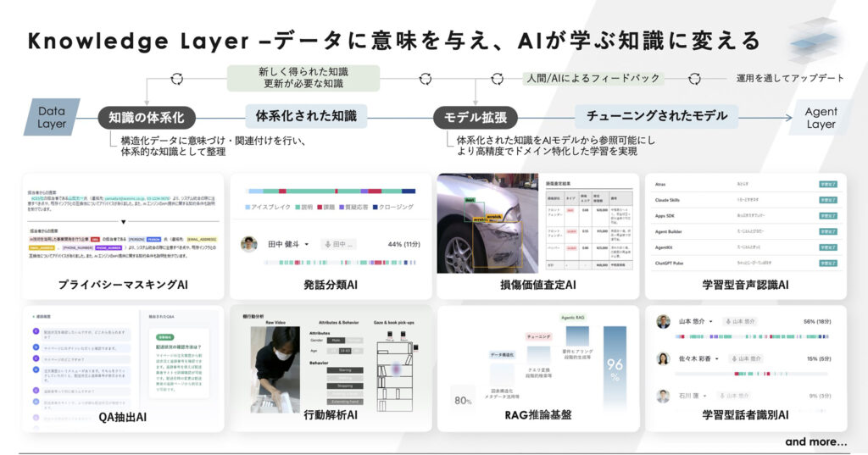Image resolution: width=868 pixels, height=455 pixels.
Task: Click the cycle icon left of 運用を通してアップデート
Action: coord(694,79)
